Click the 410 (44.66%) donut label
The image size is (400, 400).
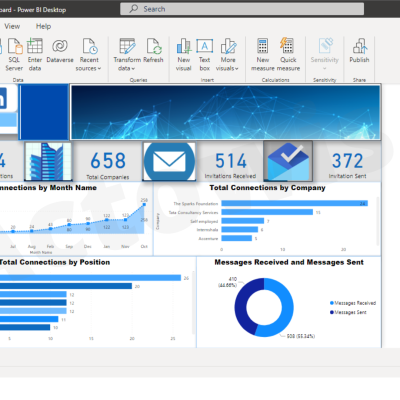pyautogui.click(x=228, y=282)
